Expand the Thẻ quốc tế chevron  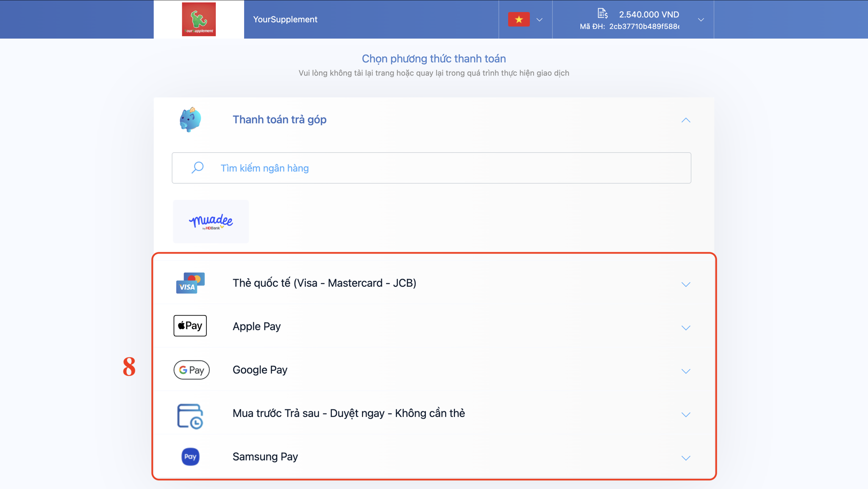click(686, 284)
